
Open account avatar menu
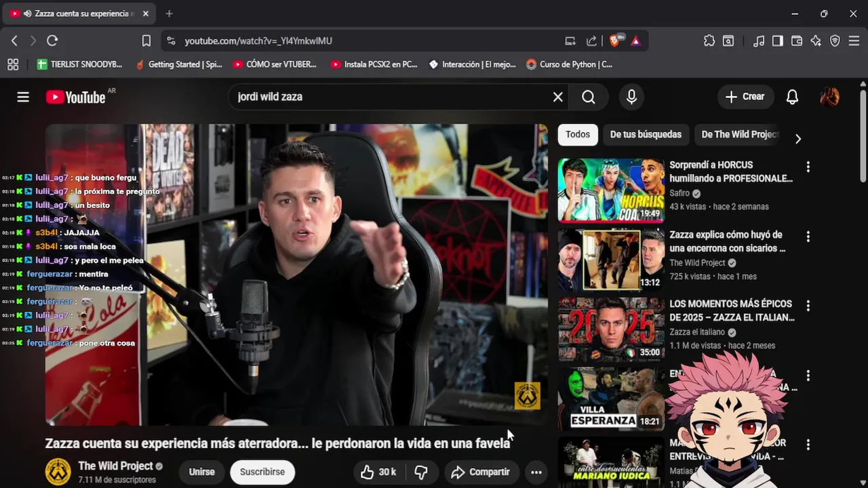coord(829,97)
